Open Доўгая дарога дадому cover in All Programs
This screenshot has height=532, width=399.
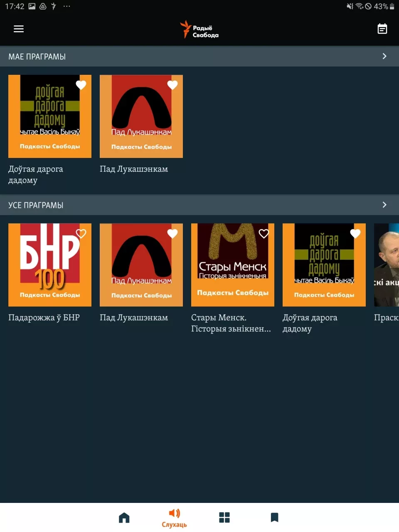[324, 265]
